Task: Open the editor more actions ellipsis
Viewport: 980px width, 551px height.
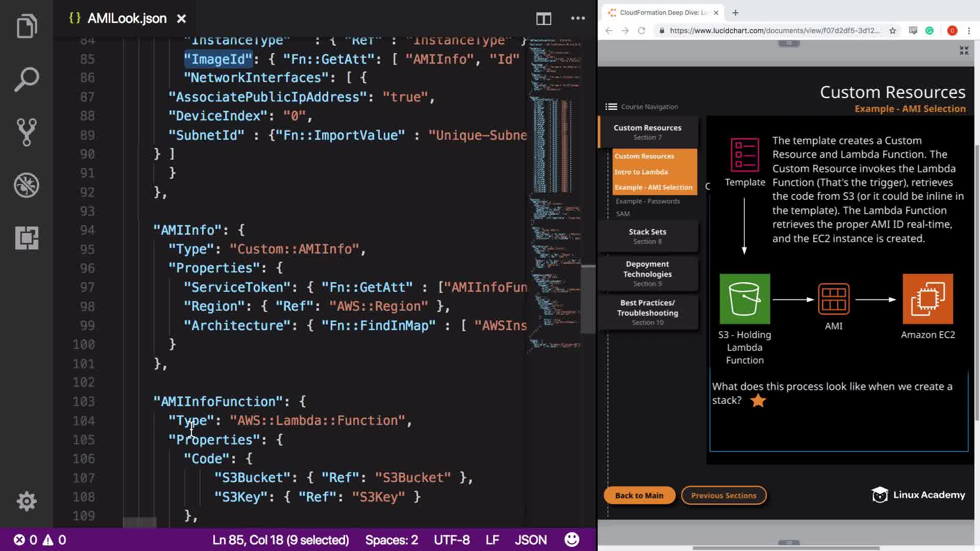Action: click(x=578, y=18)
